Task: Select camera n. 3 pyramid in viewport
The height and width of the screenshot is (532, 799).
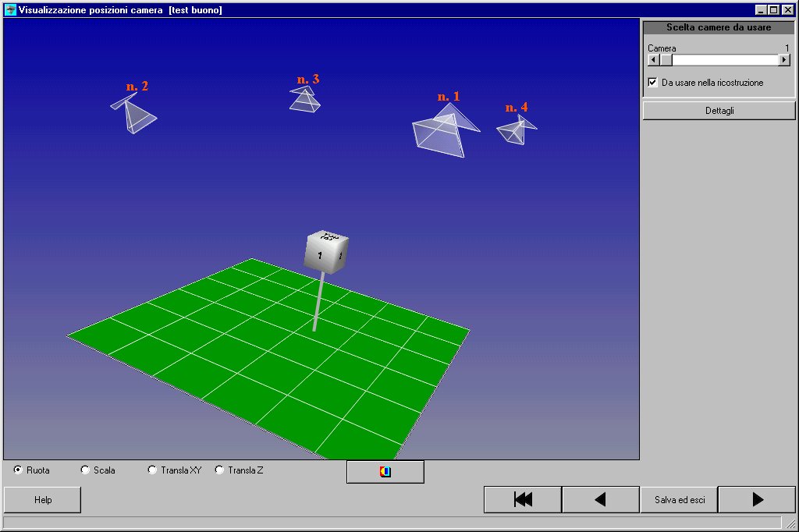Action: tap(304, 100)
